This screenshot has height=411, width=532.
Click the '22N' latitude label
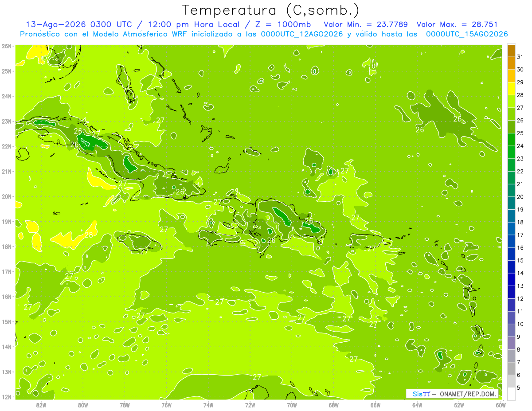7,146
